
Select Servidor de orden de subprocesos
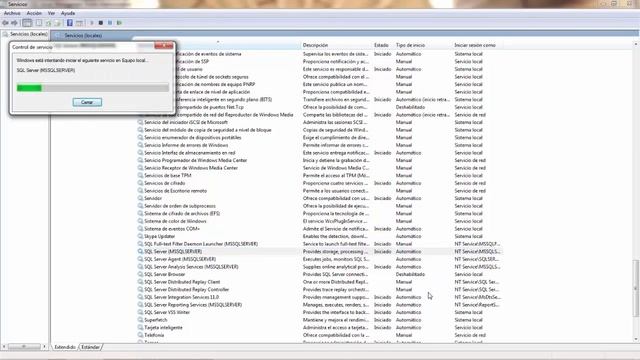click(180, 206)
